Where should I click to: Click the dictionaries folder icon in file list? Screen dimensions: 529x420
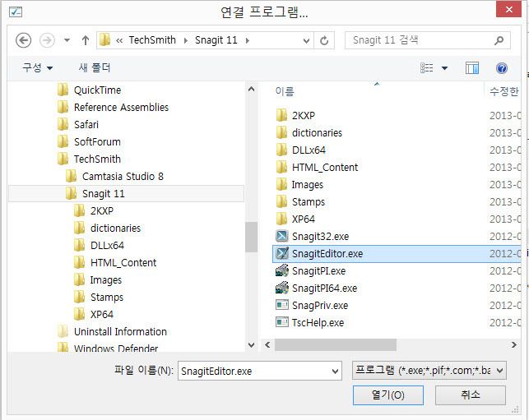(281, 132)
